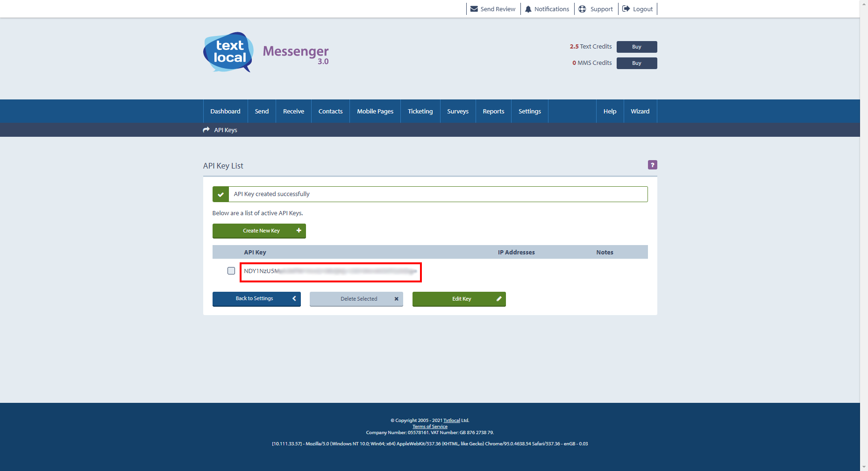The width and height of the screenshot is (868, 471).
Task: Open the Settings menu
Action: point(530,111)
